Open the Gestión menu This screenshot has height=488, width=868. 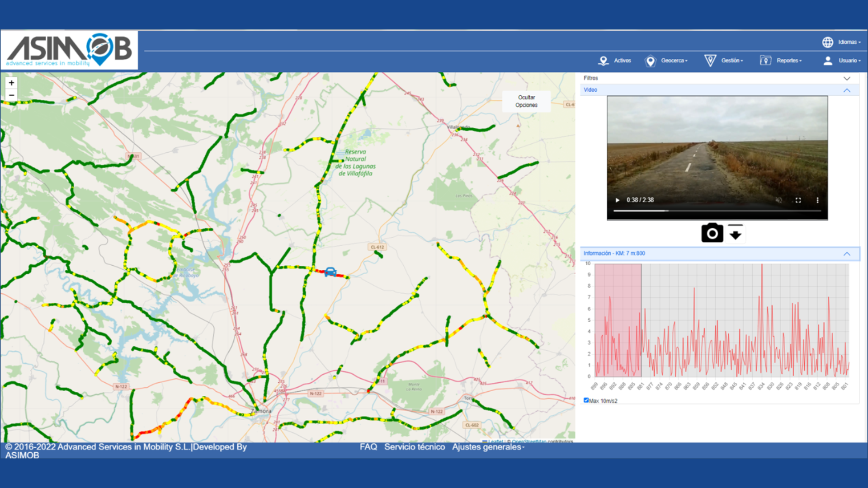coord(731,61)
